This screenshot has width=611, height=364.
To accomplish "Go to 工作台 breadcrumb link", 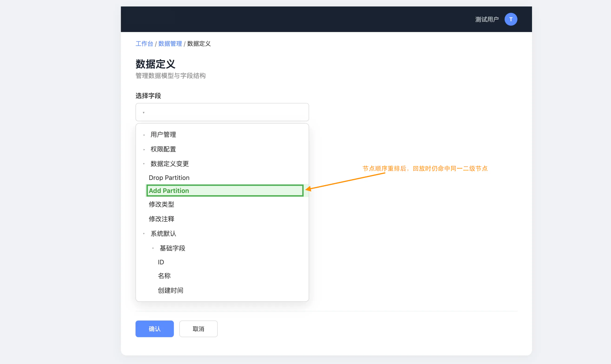I will tap(144, 44).
